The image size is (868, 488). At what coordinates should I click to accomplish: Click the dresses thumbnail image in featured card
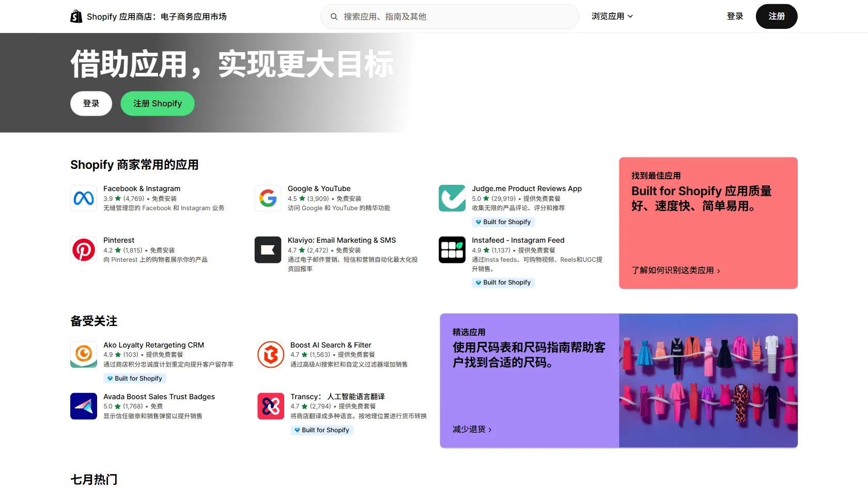coord(708,381)
